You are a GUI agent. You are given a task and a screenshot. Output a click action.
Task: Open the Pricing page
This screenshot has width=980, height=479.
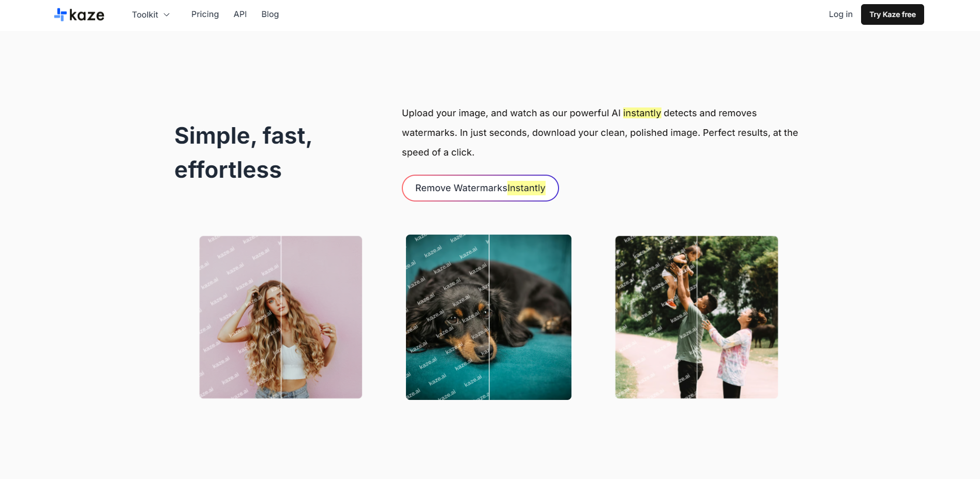pos(205,14)
